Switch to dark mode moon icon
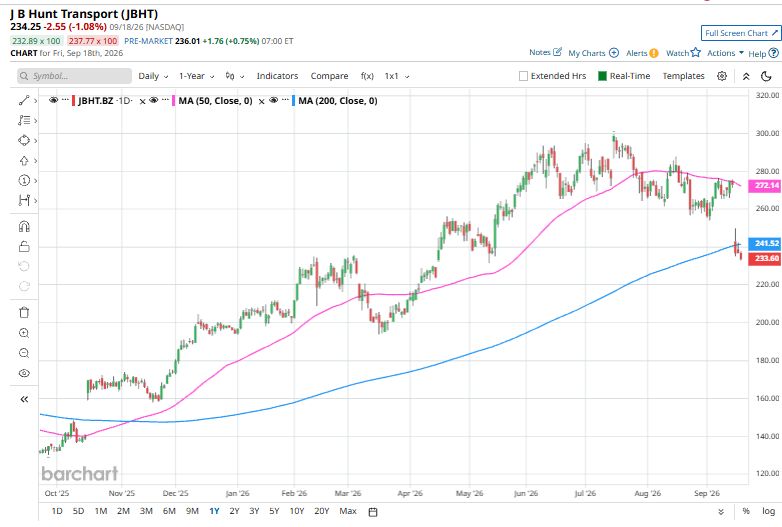 click(x=767, y=76)
